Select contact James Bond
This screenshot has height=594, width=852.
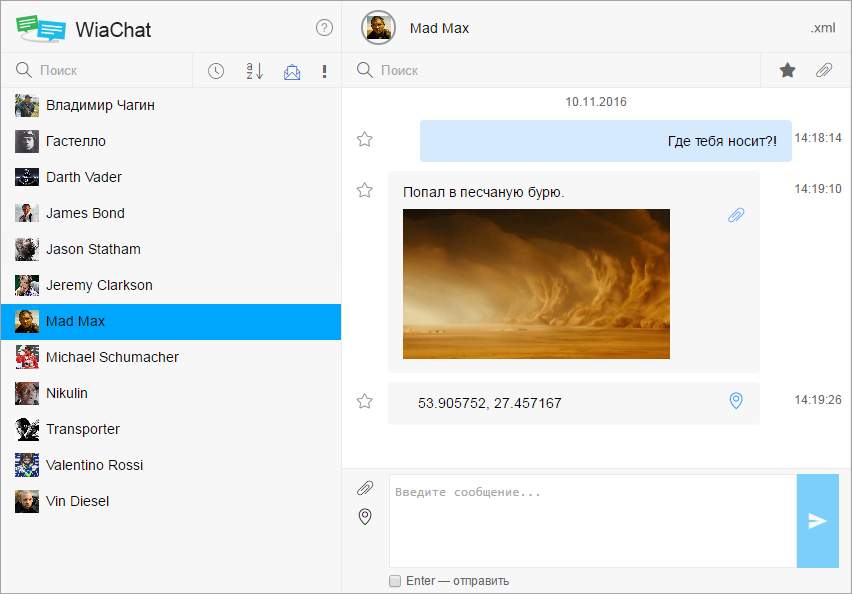point(171,213)
